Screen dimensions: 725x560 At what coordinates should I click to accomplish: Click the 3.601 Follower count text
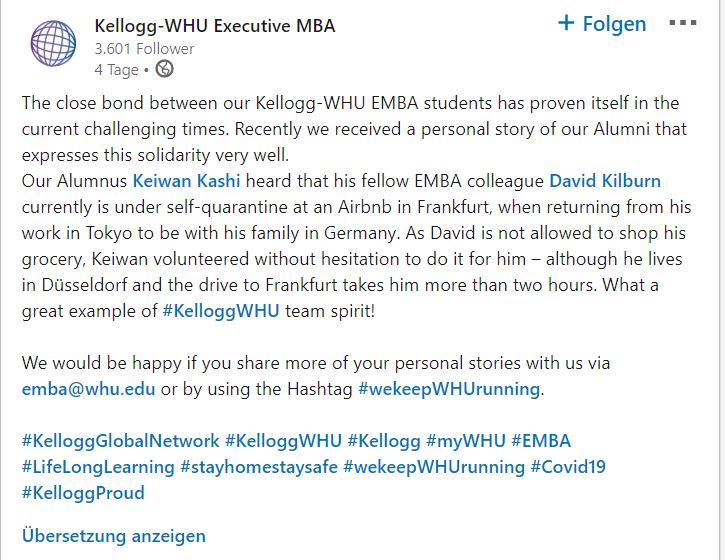point(144,49)
